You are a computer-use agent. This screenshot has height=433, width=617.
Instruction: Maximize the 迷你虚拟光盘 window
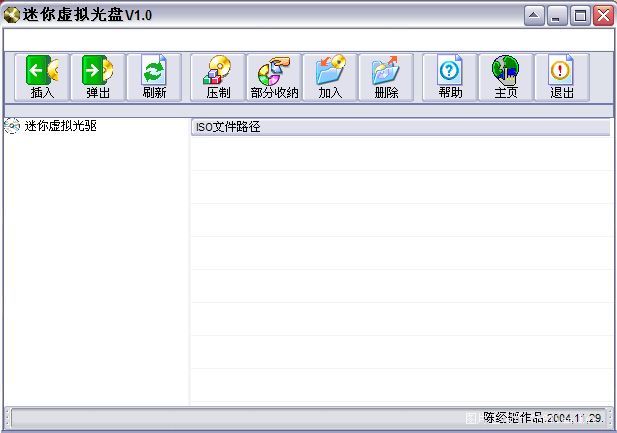coord(580,15)
